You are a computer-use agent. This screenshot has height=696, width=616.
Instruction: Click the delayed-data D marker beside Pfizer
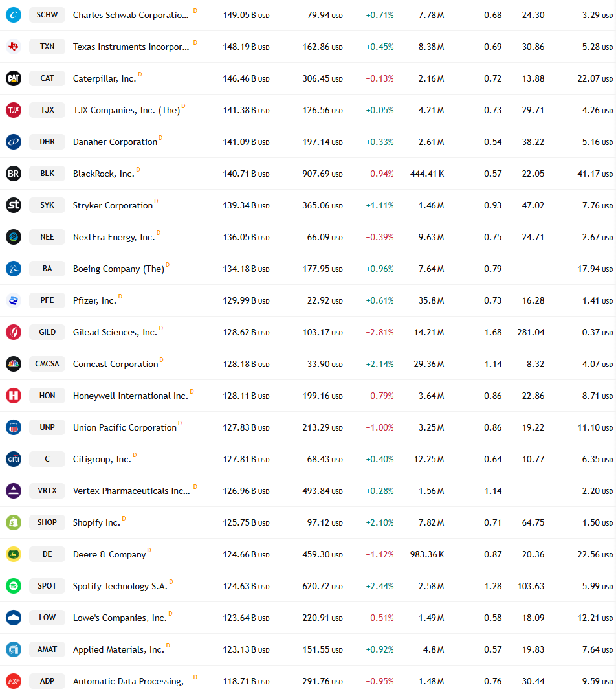[120, 296]
